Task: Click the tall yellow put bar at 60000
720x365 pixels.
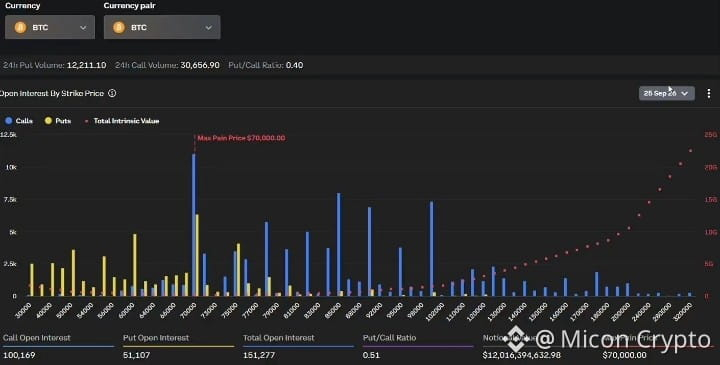Action: [135, 265]
